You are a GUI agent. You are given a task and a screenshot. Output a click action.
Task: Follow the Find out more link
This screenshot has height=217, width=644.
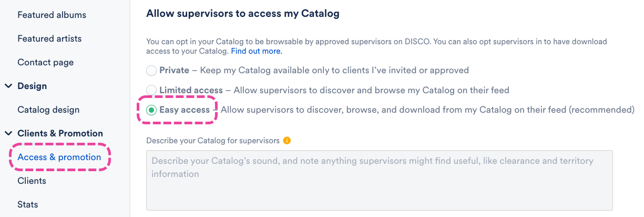257,51
